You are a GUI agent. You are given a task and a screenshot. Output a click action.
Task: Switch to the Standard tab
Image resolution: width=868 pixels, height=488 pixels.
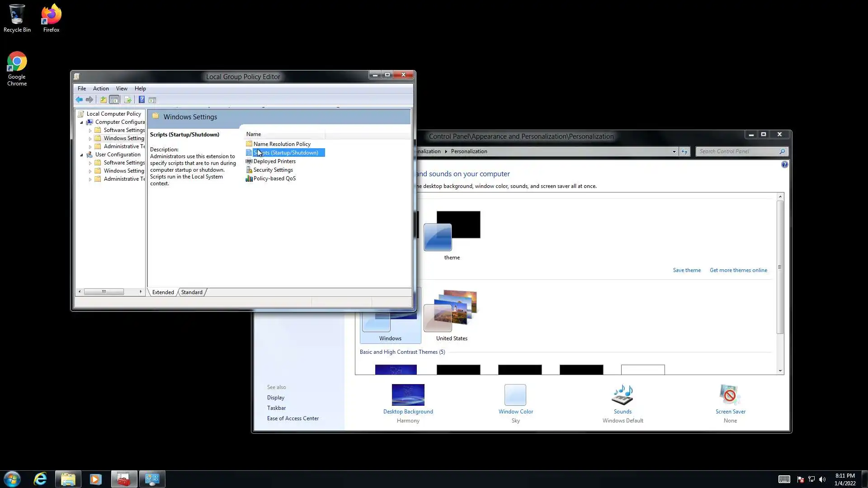click(x=192, y=292)
